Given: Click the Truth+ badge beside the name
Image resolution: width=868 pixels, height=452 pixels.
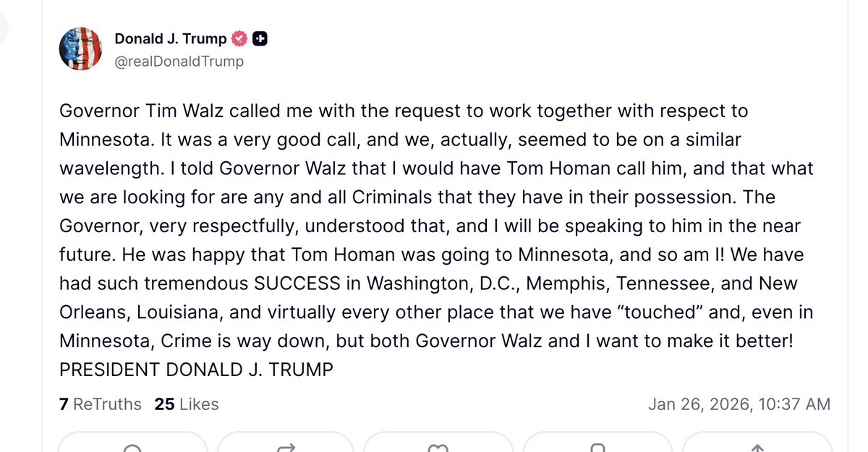Looking at the screenshot, I should tap(260, 38).
